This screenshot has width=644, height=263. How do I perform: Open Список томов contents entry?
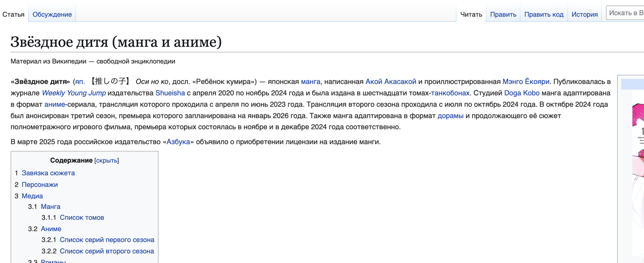click(82, 217)
